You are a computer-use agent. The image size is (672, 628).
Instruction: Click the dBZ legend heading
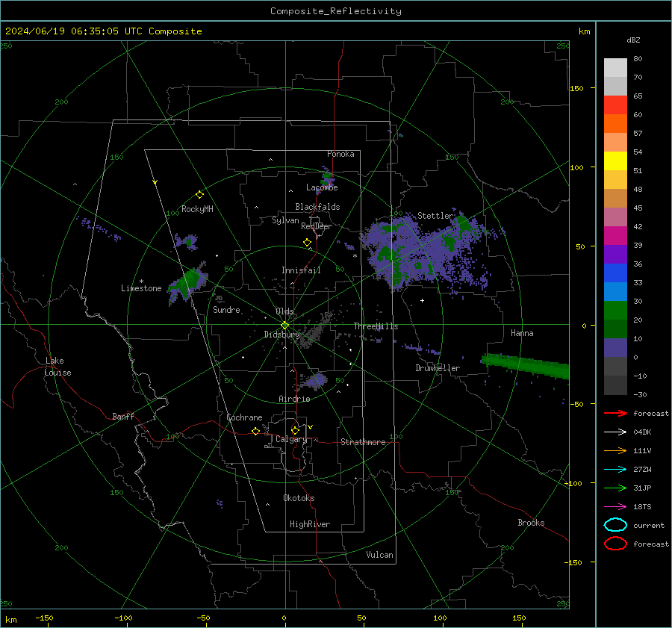point(633,40)
